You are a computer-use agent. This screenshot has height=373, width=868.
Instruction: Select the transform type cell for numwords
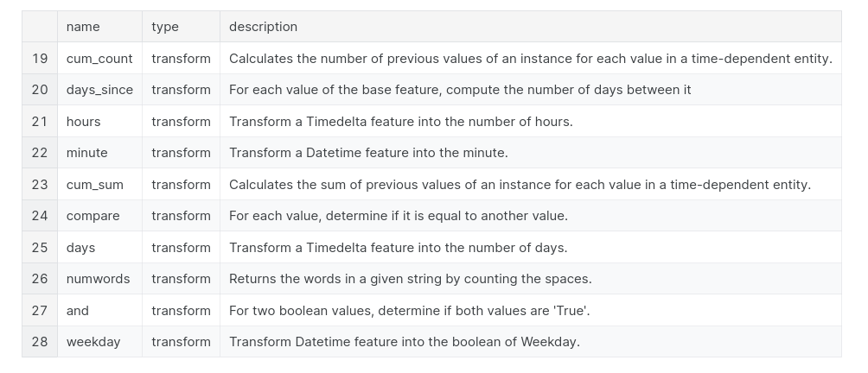tap(181, 279)
